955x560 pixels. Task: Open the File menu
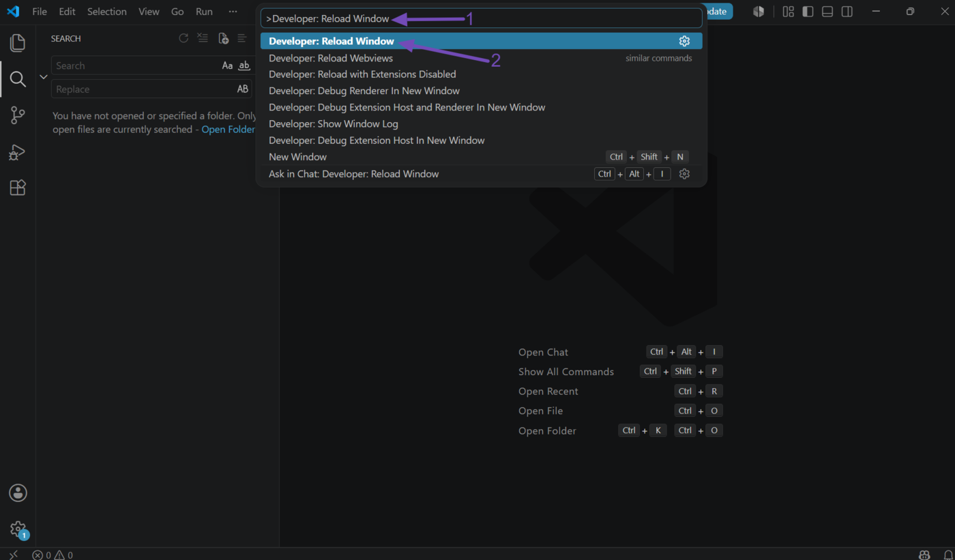pyautogui.click(x=40, y=12)
